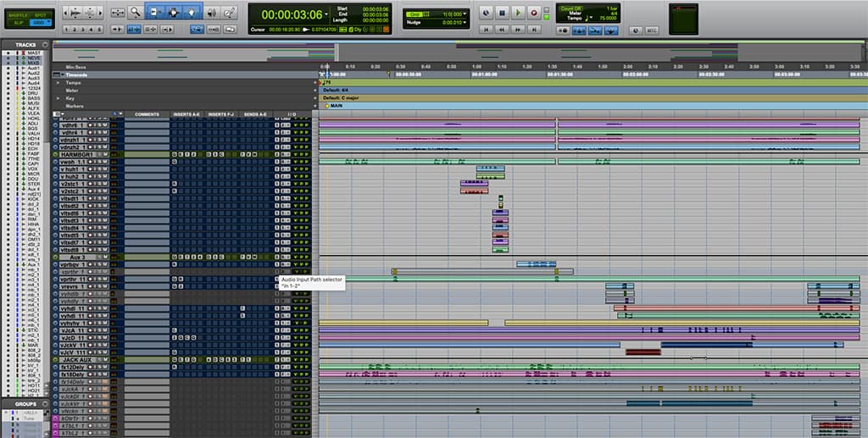Click the Fast Forward transport button
The height and width of the screenshot is (438, 868).
pyautogui.click(x=518, y=30)
